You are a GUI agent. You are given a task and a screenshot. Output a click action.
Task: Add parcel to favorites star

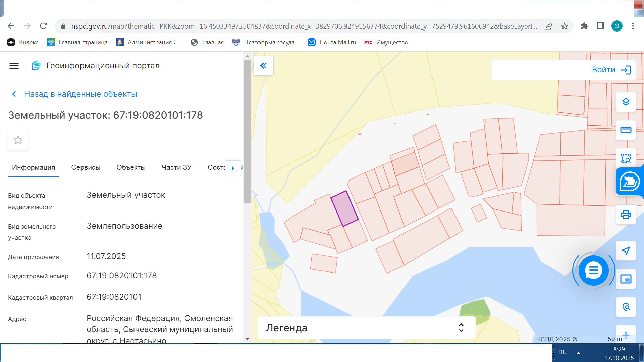coord(18,140)
